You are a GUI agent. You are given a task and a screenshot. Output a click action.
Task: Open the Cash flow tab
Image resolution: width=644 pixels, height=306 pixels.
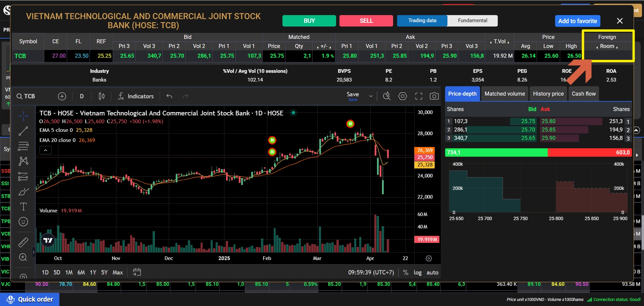(x=584, y=94)
